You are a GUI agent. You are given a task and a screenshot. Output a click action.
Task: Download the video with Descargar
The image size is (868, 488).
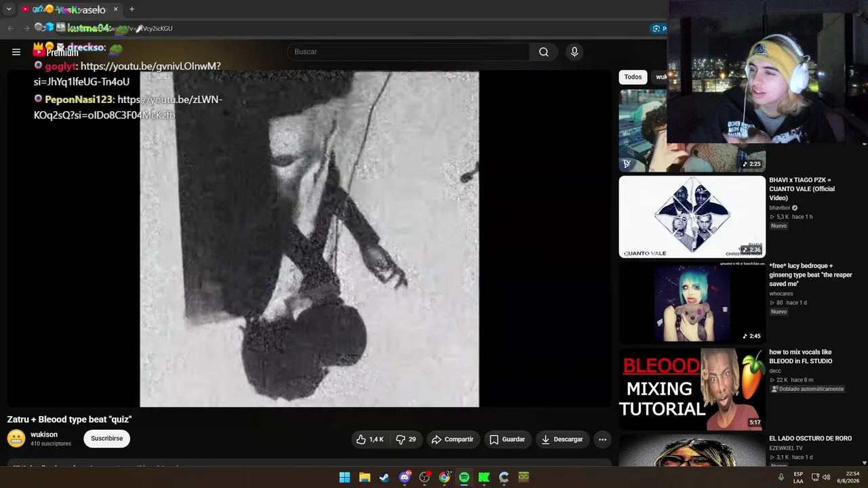click(x=562, y=439)
